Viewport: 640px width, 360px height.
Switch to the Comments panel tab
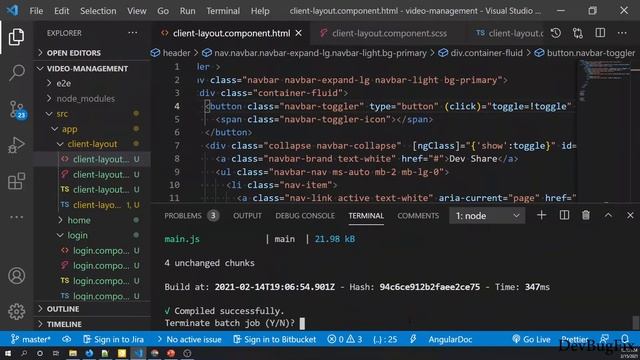[418, 216]
